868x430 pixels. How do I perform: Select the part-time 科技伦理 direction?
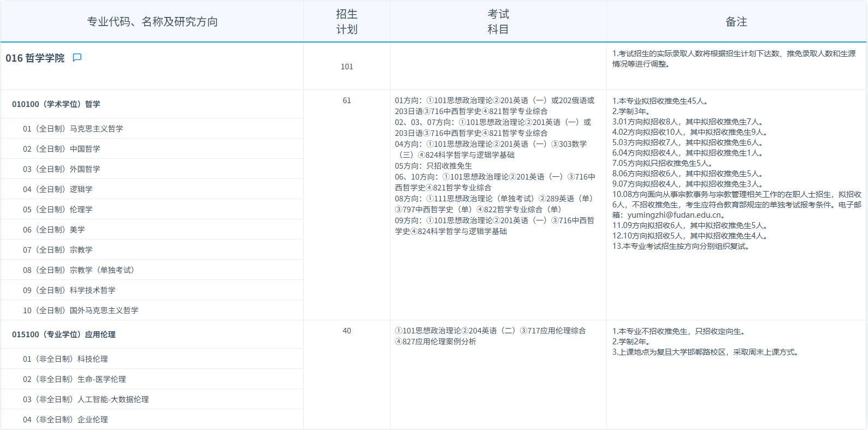click(x=65, y=359)
